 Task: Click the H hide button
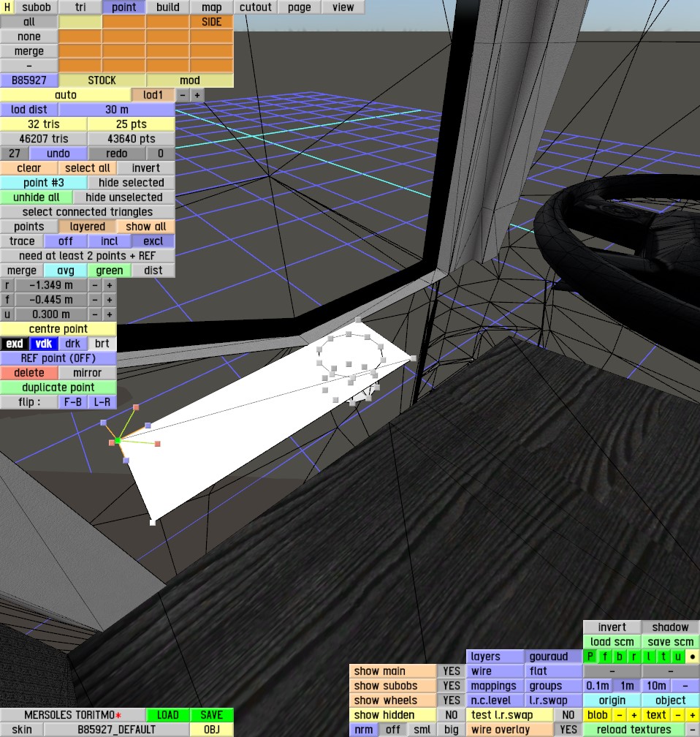7,7
